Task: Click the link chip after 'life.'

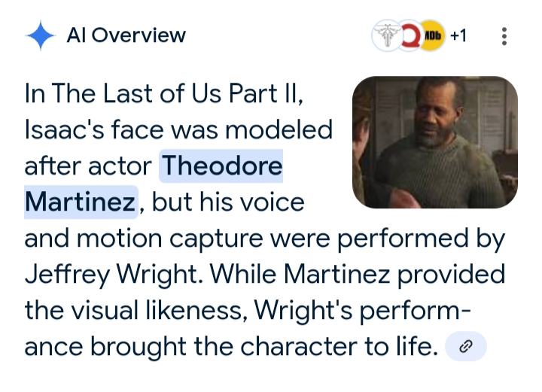Action: [466, 346]
